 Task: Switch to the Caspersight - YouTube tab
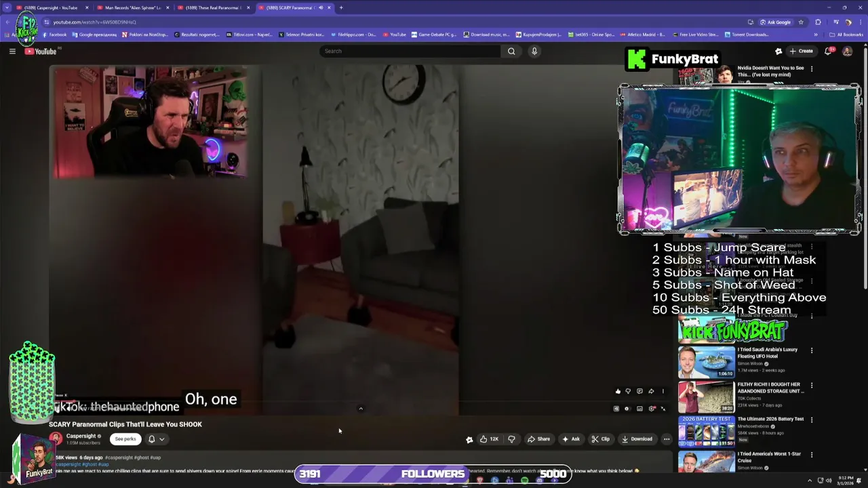pos(51,7)
